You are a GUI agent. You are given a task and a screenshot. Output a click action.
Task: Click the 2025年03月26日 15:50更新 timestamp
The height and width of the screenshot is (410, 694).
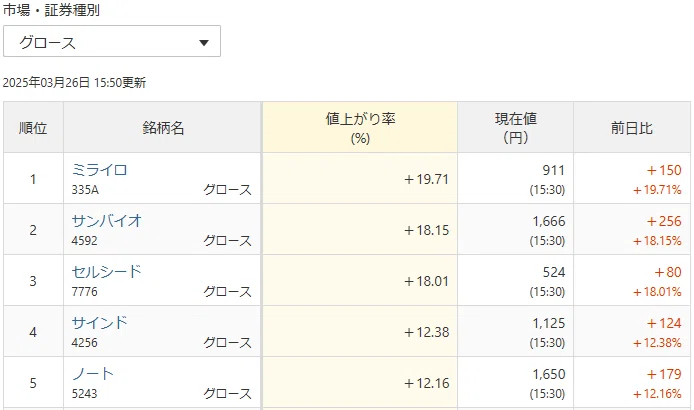tap(74, 83)
